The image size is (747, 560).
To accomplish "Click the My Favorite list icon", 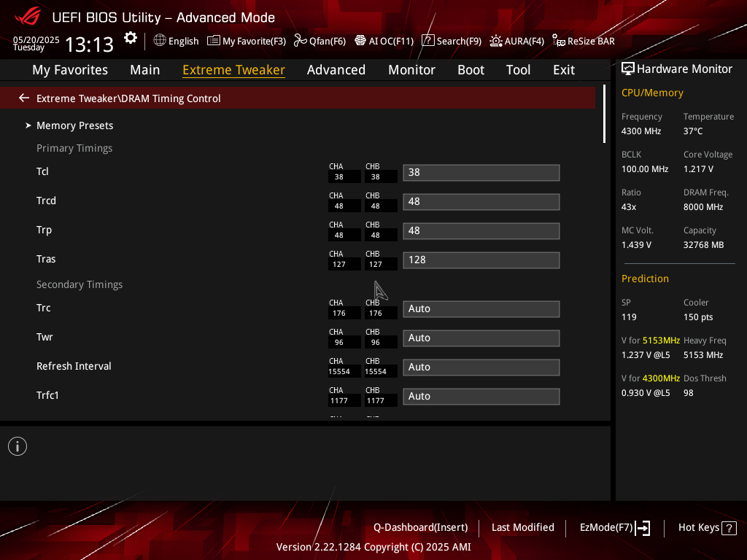I will pyautogui.click(x=214, y=41).
